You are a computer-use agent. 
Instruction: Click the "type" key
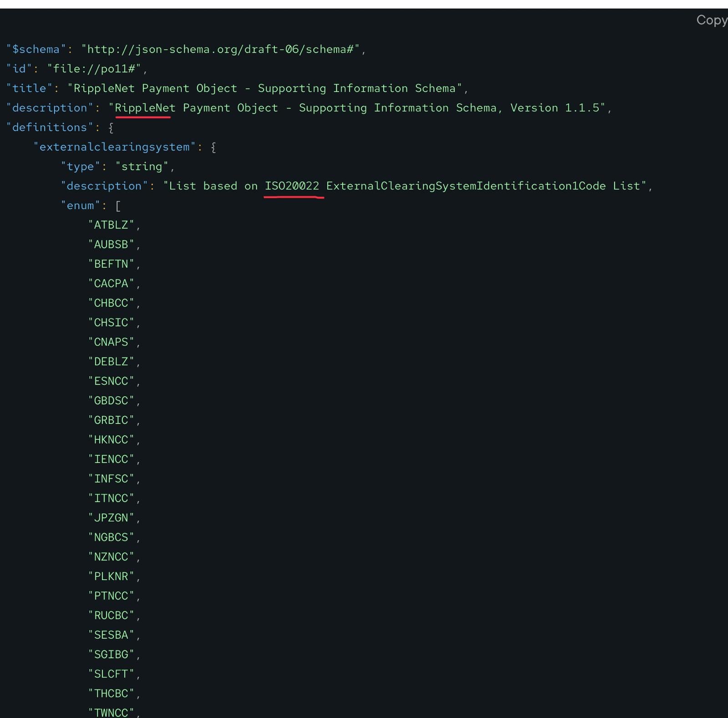pos(81,167)
